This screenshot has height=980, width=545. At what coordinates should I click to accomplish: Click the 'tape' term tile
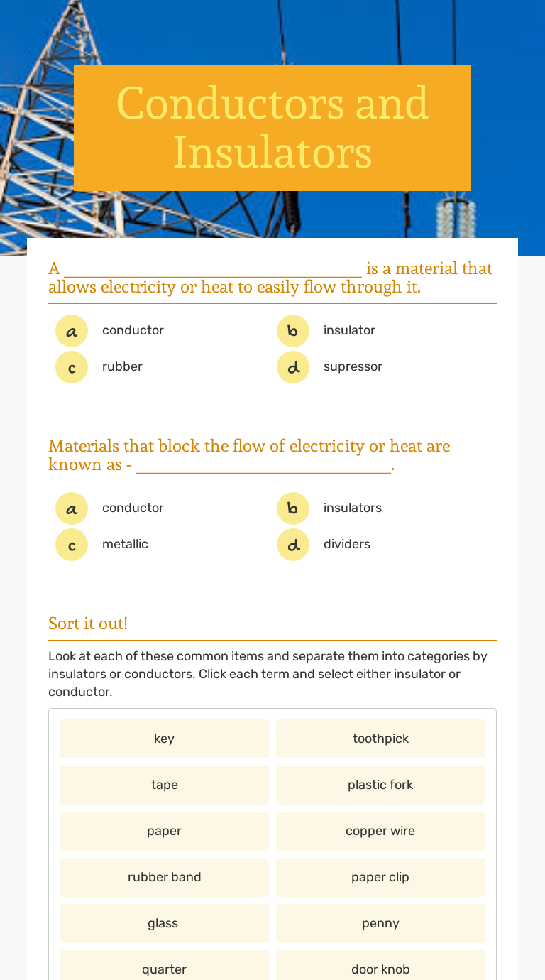point(164,785)
